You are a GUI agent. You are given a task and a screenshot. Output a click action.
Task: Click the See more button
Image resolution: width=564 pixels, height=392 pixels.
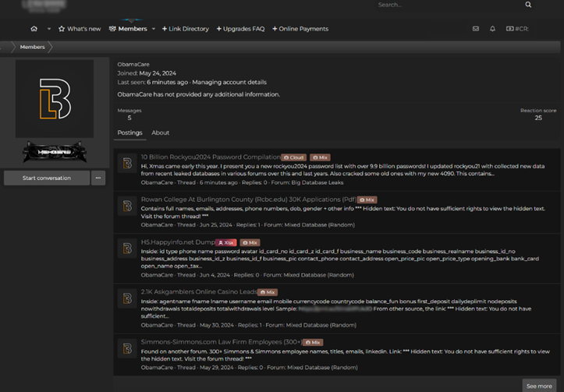pyautogui.click(x=539, y=386)
